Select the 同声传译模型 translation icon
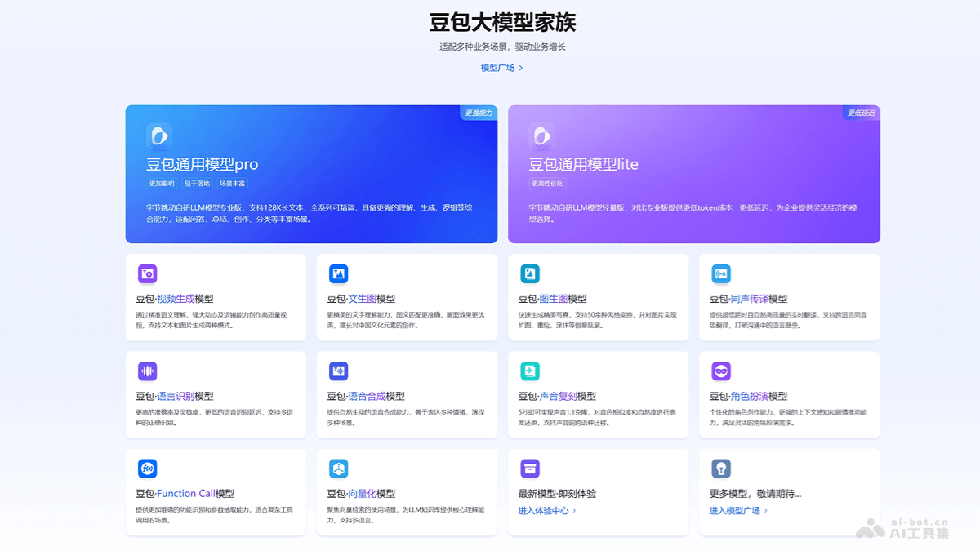 pyautogui.click(x=722, y=273)
